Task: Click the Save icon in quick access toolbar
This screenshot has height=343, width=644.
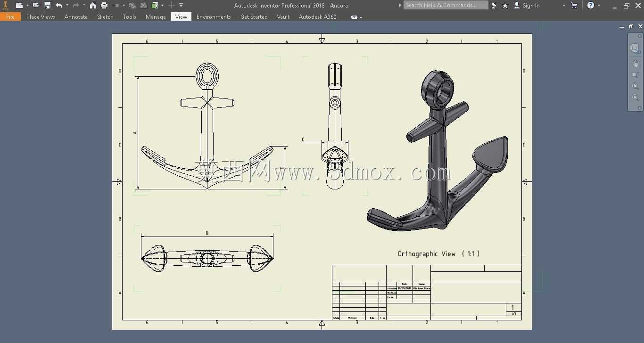Action: click(48, 5)
